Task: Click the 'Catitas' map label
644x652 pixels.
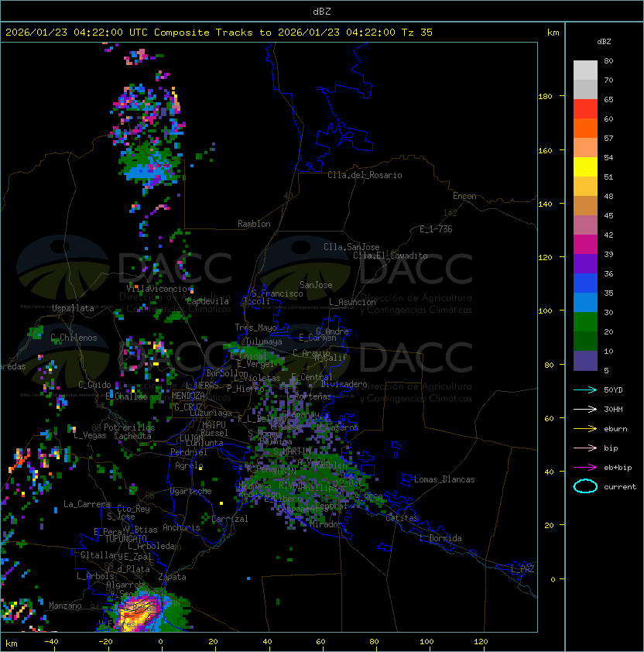Action: [402, 518]
